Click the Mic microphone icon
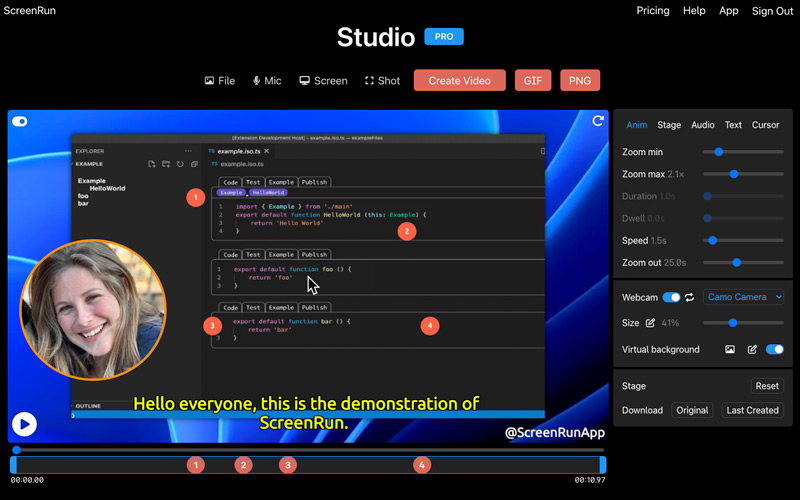The image size is (800, 500). pyautogui.click(x=257, y=81)
